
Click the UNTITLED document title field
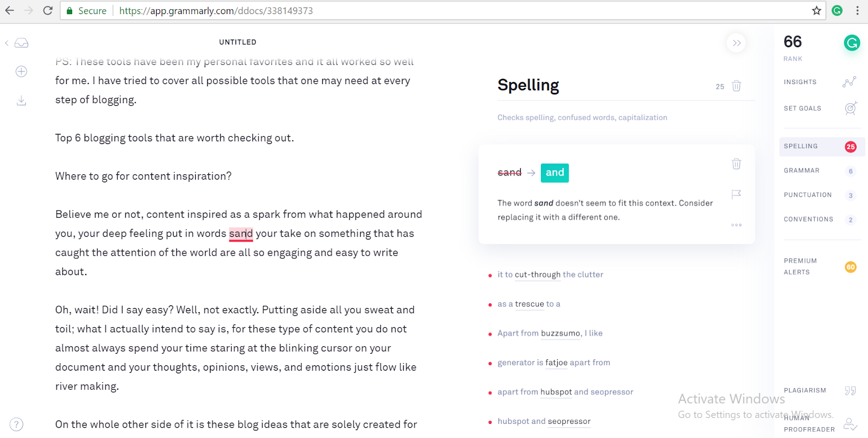tap(238, 42)
